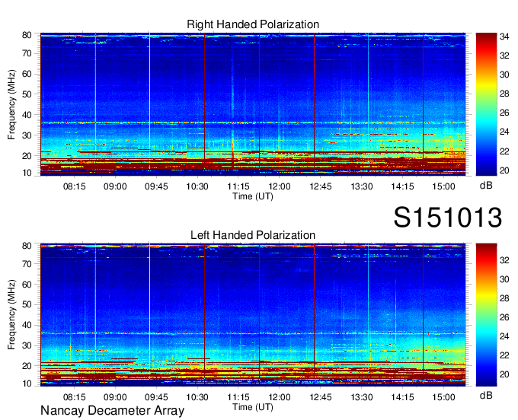Click the 13:30 tick label on bottom plot
Screen dimensions: 518x420
[x=362, y=397]
